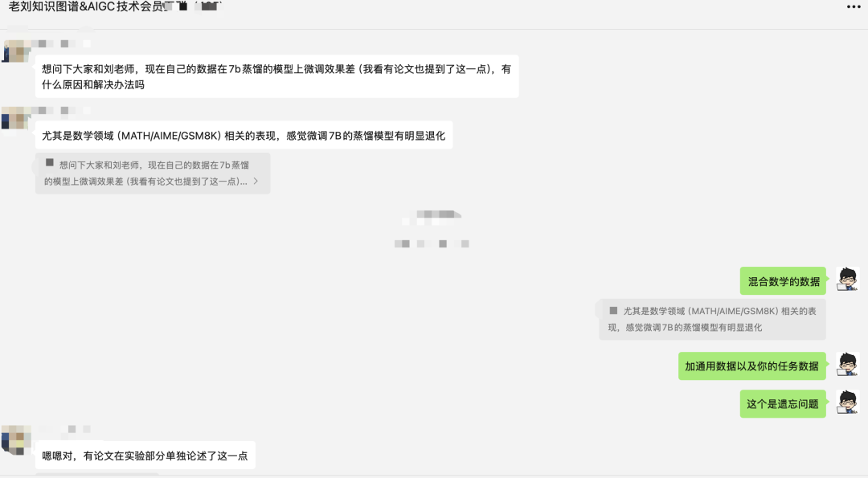868x478 pixels.
Task: Click the sender avatar of the first message
Action: (15, 51)
